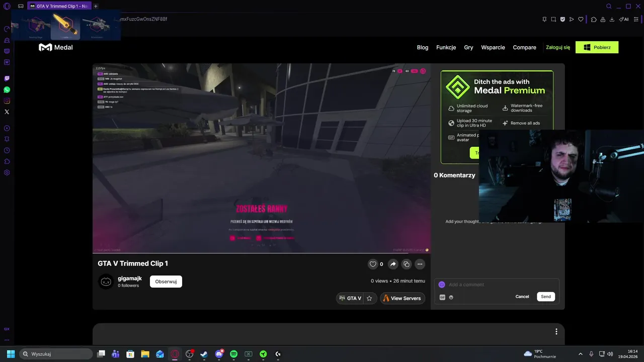Click the Medal logo
The width and height of the screenshot is (644, 362).
pyautogui.click(x=56, y=47)
